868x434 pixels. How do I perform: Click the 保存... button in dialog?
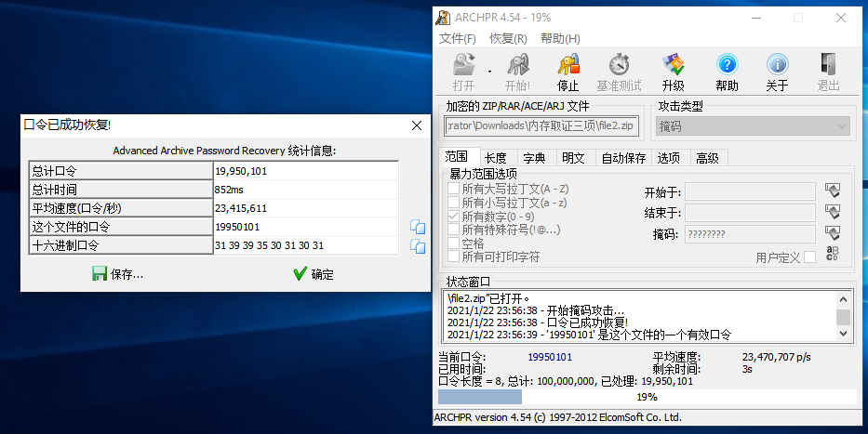tap(117, 274)
